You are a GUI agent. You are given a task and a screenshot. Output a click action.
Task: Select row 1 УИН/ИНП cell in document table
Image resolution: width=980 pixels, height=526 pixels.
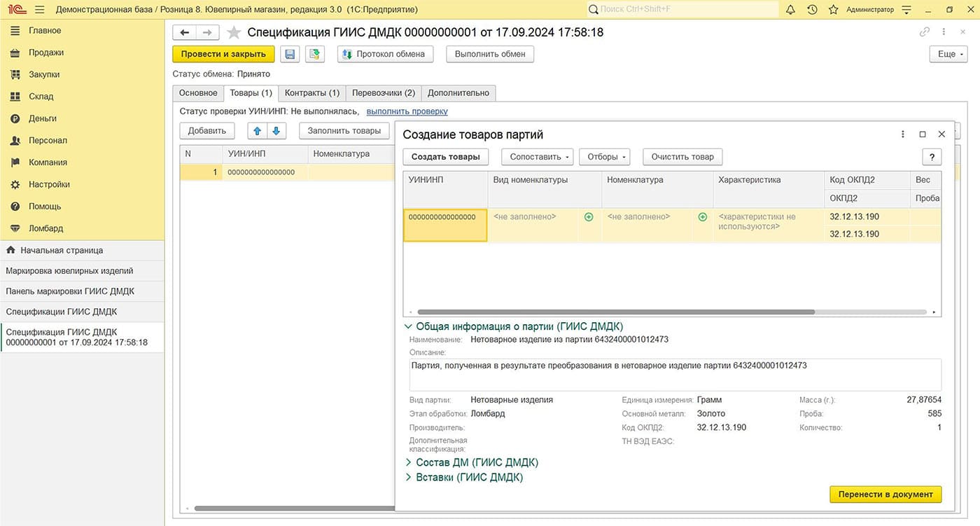point(265,172)
